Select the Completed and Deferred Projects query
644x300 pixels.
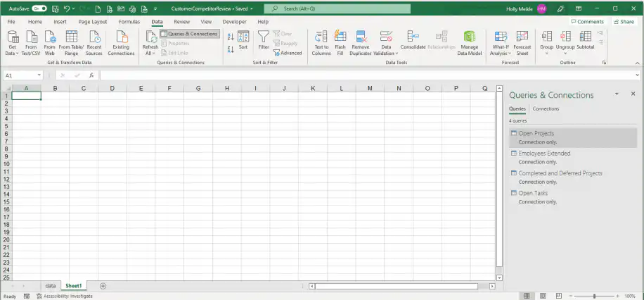pos(573,177)
